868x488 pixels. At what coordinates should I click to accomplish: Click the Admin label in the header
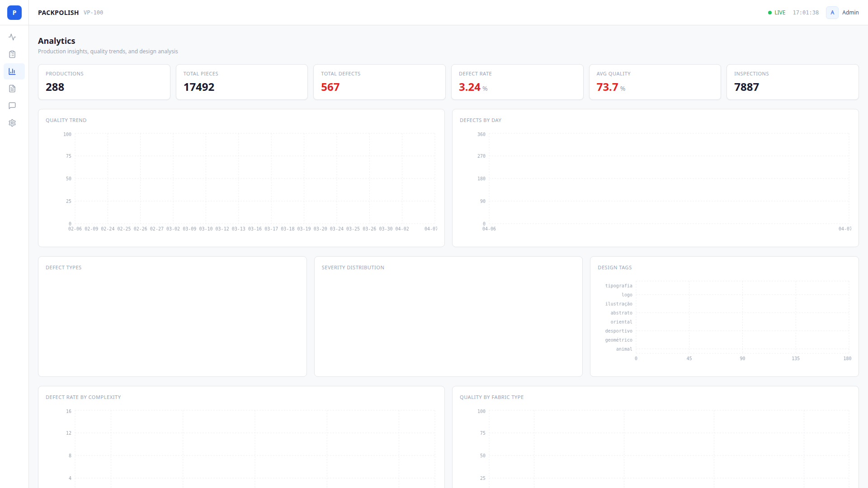click(850, 12)
